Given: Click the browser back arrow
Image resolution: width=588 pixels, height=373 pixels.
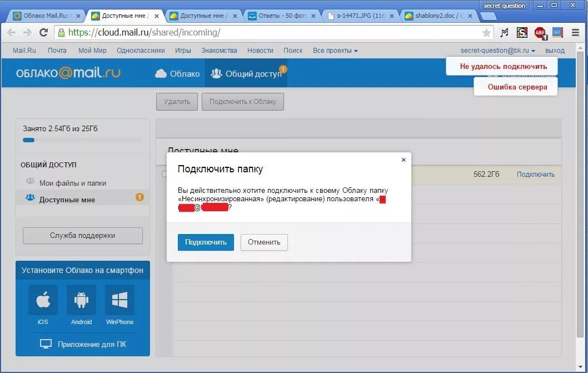Looking at the screenshot, I should (11, 33).
